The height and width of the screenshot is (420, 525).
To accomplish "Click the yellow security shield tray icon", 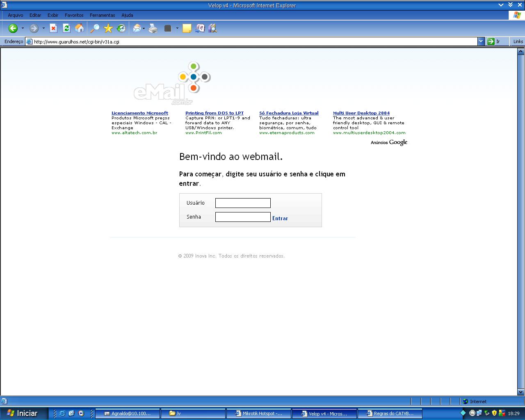I will point(494,413).
